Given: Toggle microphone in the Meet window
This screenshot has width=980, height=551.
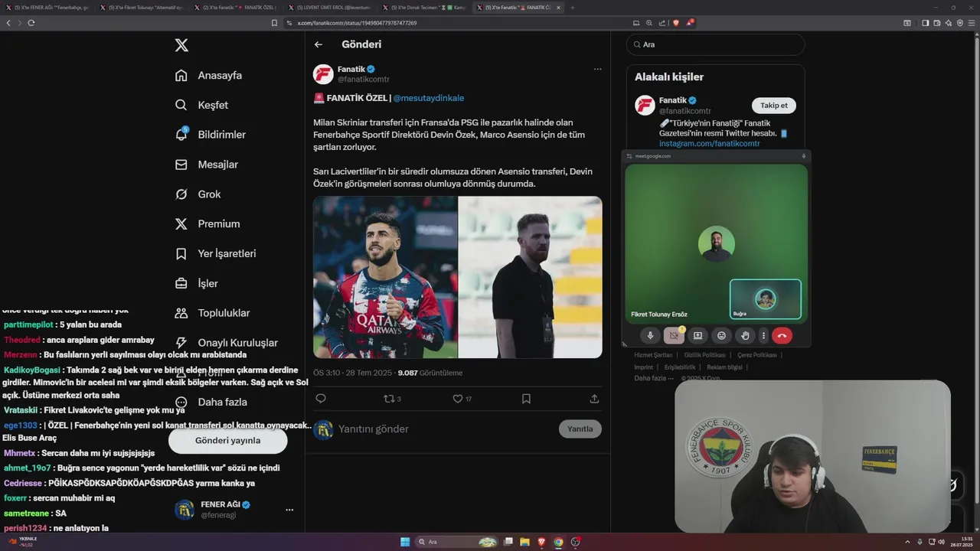Looking at the screenshot, I should [651, 335].
